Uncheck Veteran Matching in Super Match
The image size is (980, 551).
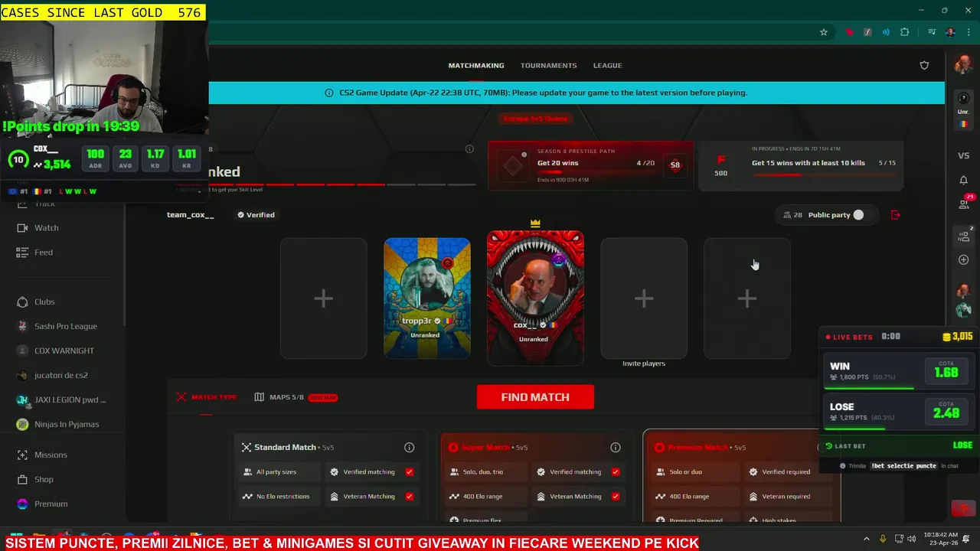coord(615,497)
